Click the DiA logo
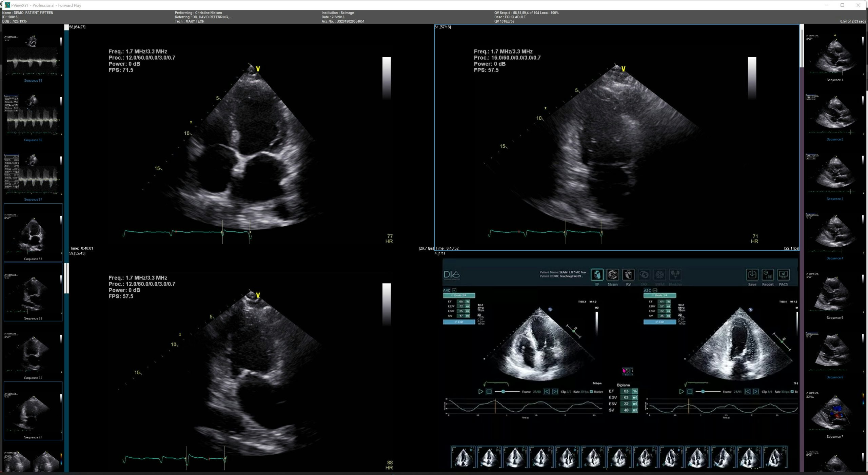Viewport: 868px width, 475px height. [452, 274]
